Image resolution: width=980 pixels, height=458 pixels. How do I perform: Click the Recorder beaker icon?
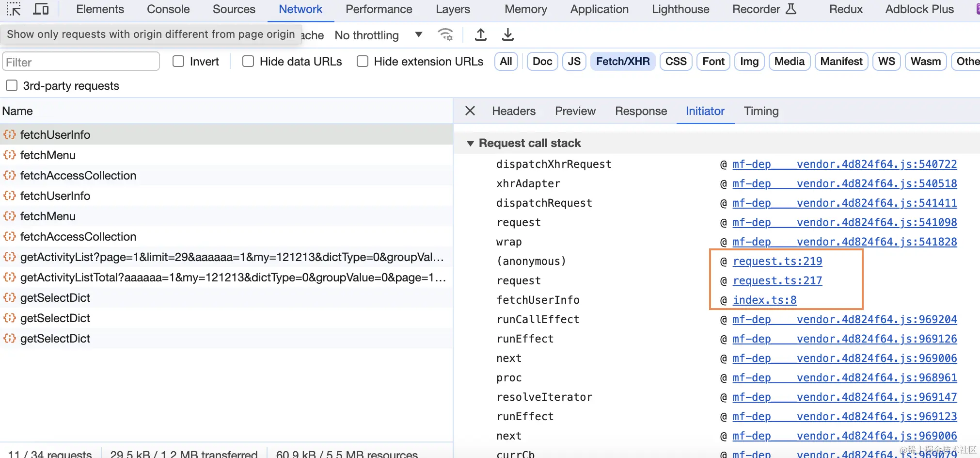click(x=791, y=9)
